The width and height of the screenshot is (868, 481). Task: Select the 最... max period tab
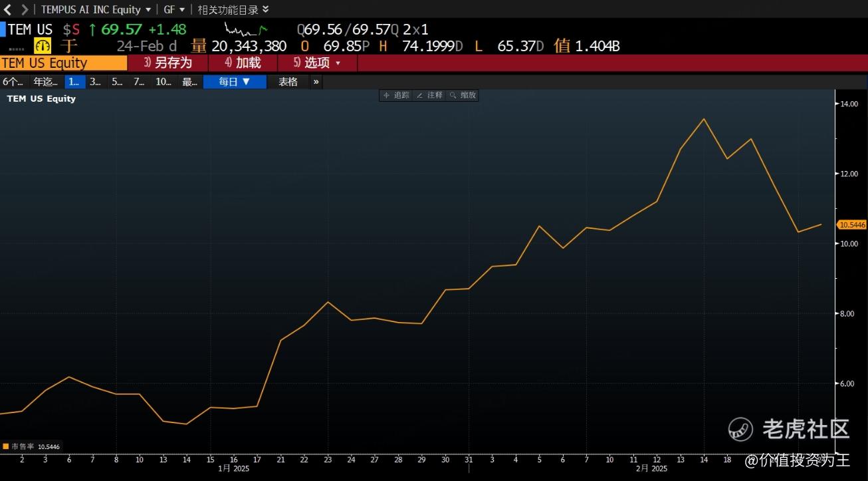coord(190,82)
